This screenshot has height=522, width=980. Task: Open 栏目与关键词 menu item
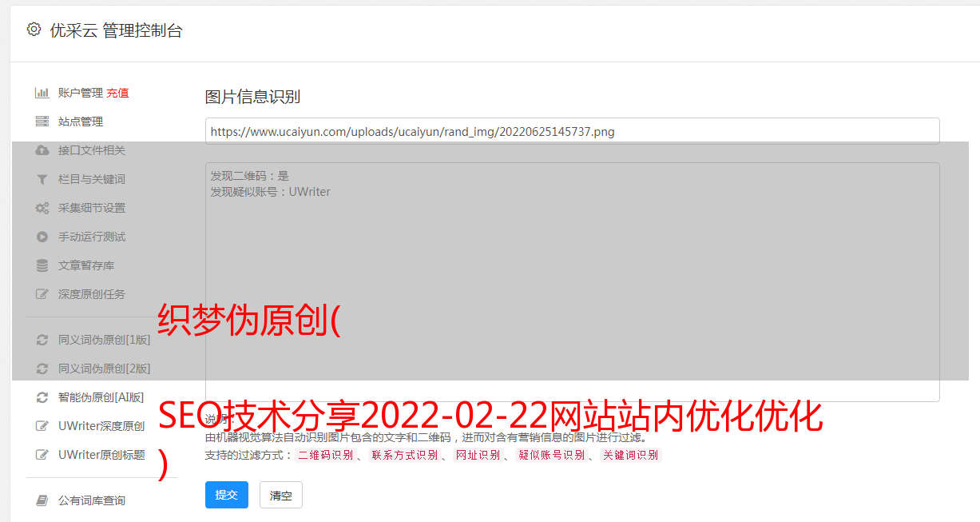click(92, 179)
